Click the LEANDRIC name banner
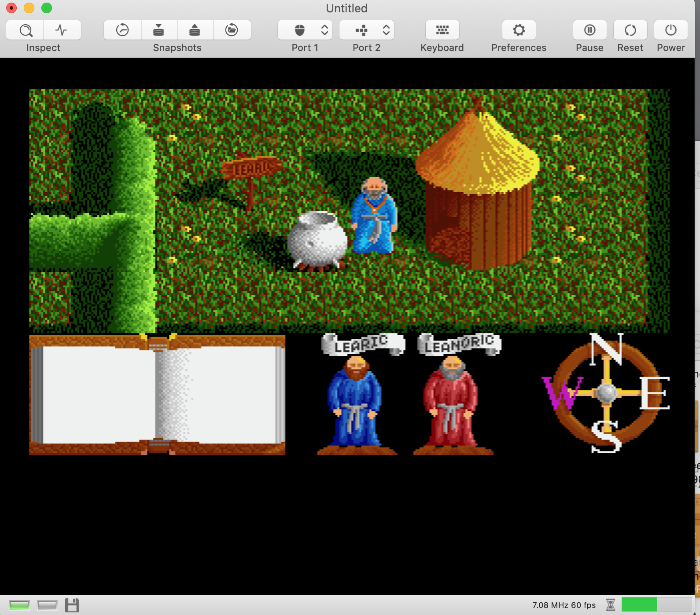 pos(459,344)
